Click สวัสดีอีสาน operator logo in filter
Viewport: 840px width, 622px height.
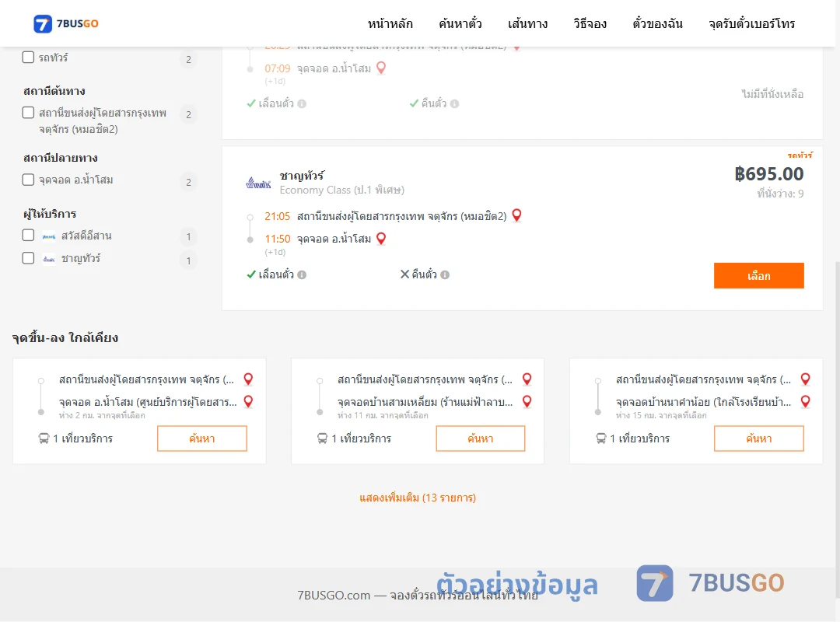(49, 236)
